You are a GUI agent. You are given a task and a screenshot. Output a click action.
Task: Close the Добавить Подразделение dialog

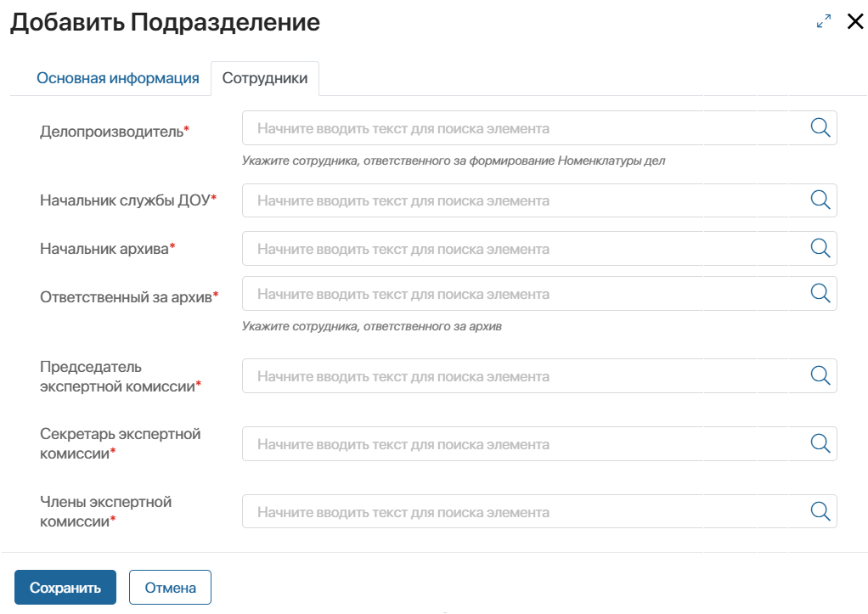coord(855,22)
